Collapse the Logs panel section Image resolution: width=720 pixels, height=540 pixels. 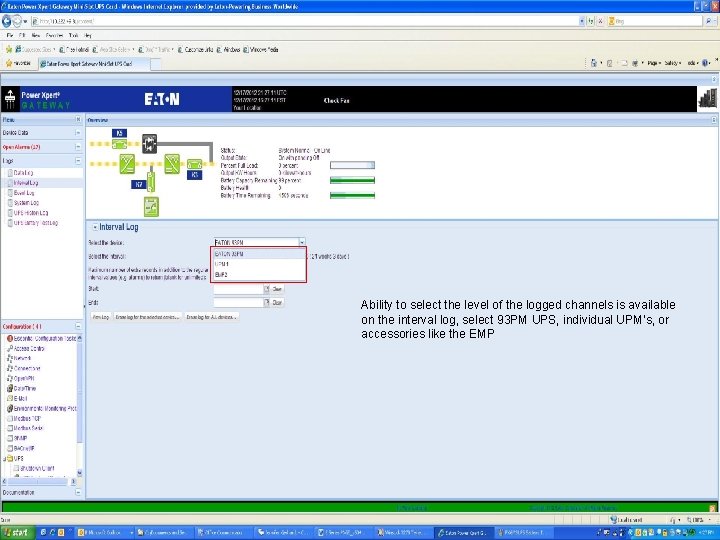pyautogui.click(x=78, y=161)
